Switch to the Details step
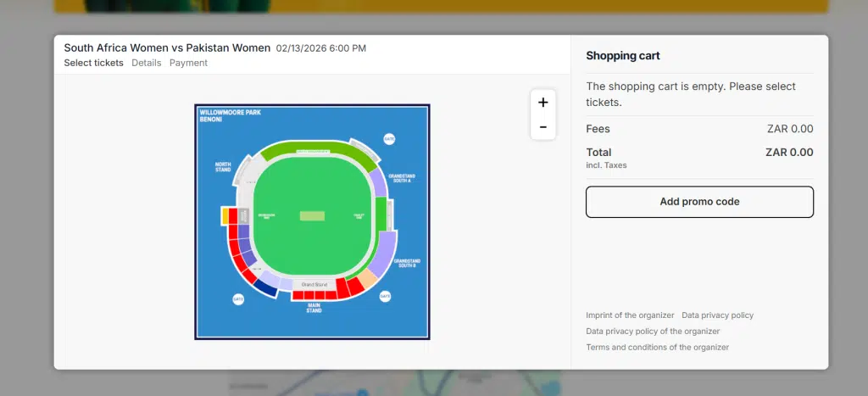 coord(146,63)
